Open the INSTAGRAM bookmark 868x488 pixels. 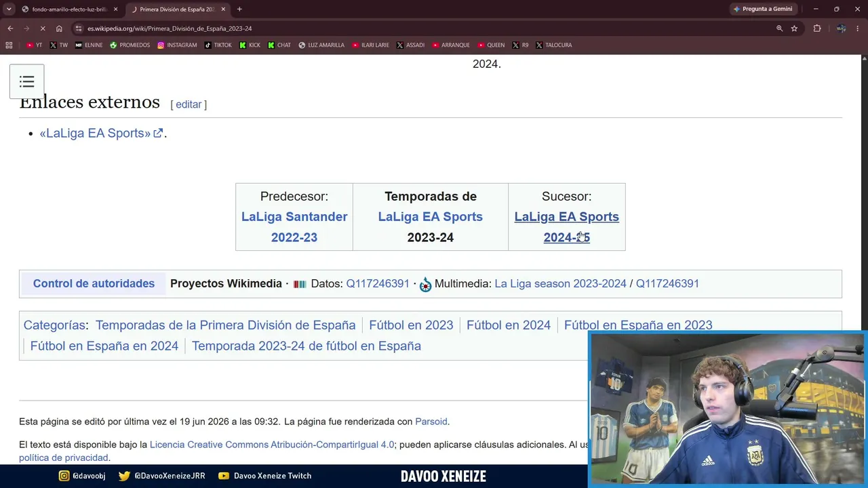tap(177, 45)
